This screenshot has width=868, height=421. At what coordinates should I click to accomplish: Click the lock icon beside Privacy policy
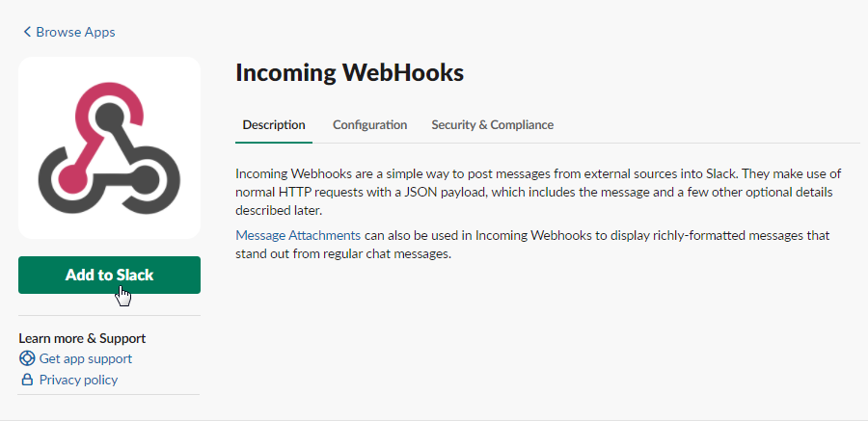pyautogui.click(x=27, y=380)
